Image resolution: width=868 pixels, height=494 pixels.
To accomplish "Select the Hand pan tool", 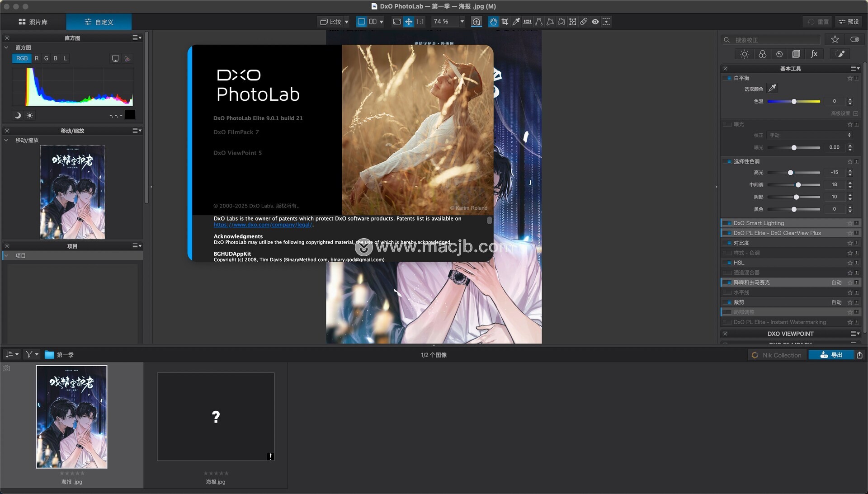I will point(493,22).
